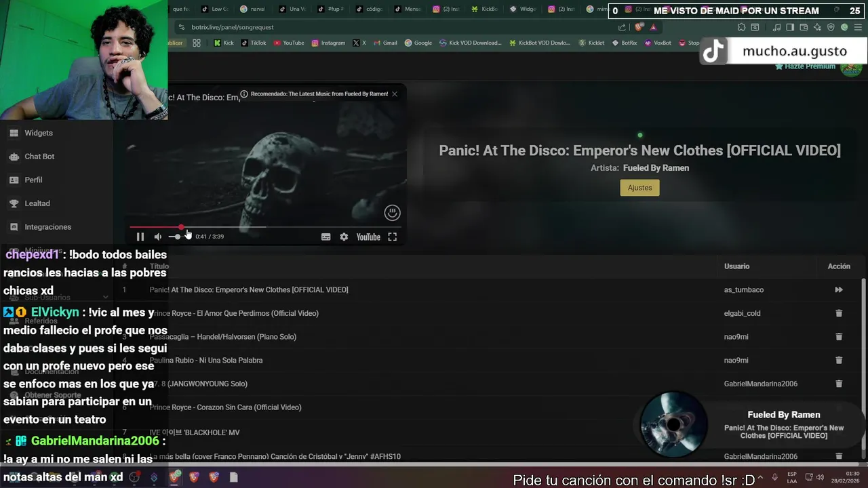Screen dimensions: 868x488
Task: Open the Brave Rewards triangle icon
Action: [653, 27]
